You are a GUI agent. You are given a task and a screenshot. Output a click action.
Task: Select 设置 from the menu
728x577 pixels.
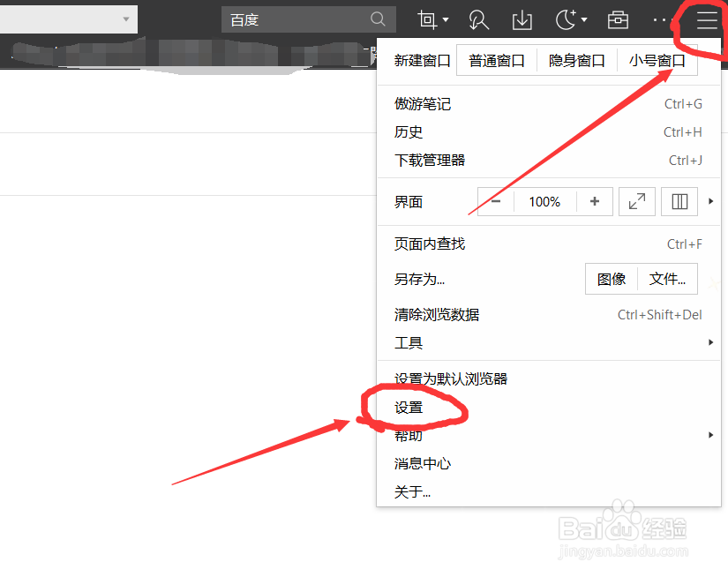409,408
